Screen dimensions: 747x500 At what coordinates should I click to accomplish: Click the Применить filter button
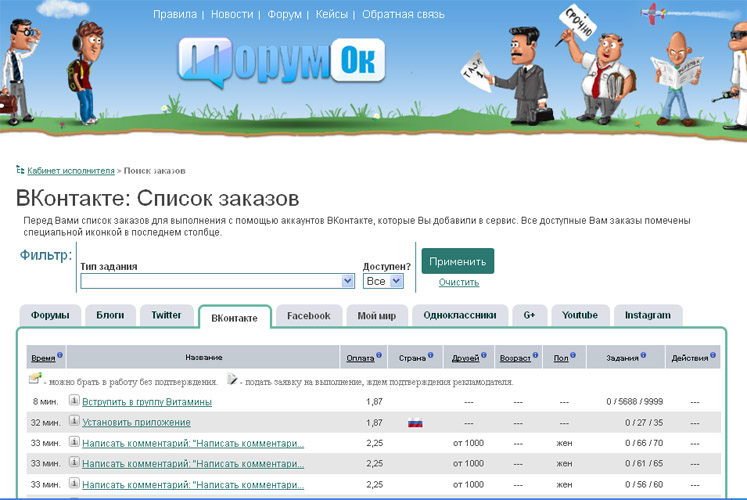(458, 261)
